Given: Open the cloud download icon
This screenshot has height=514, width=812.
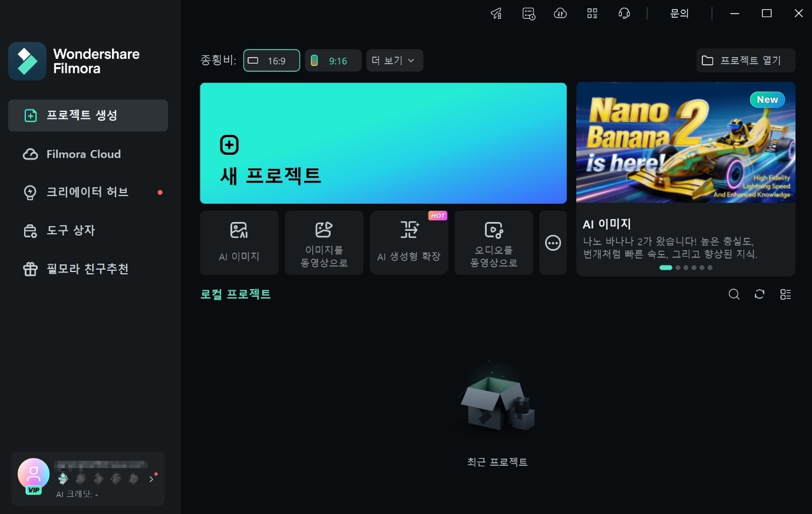Looking at the screenshot, I should click(560, 14).
